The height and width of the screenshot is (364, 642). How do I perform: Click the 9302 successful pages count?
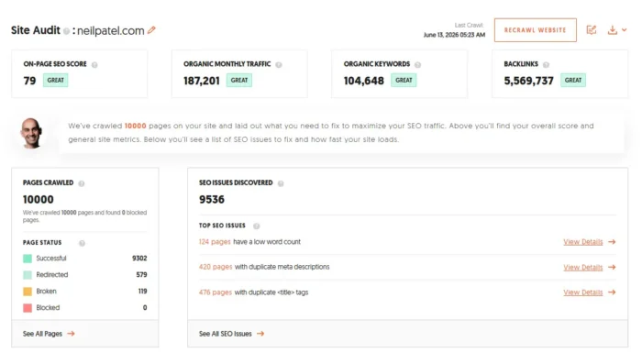click(x=139, y=259)
